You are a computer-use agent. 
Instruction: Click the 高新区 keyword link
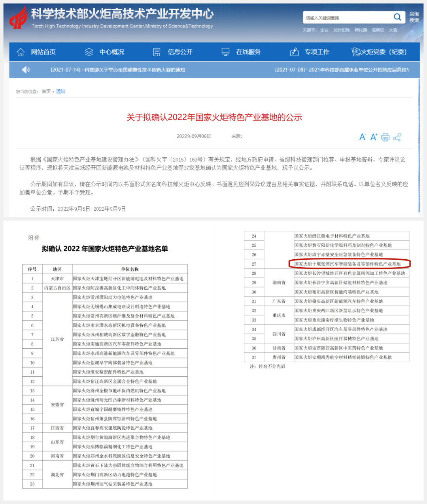378,30
